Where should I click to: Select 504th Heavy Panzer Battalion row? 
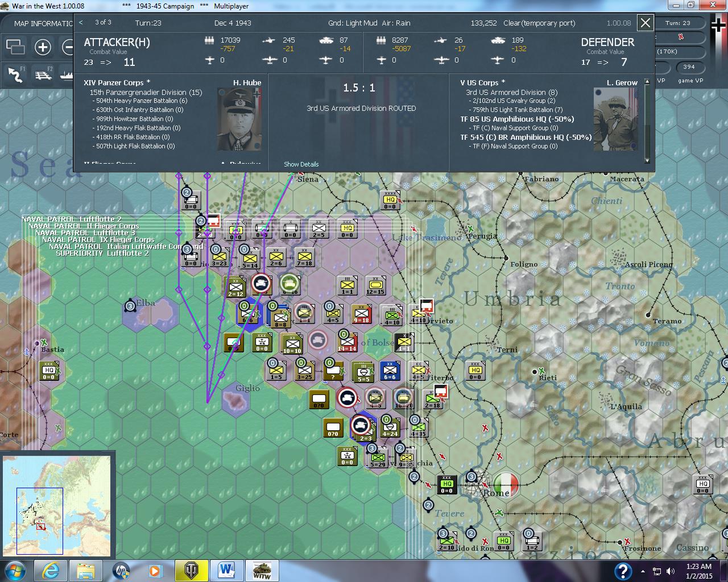point(140,101)
